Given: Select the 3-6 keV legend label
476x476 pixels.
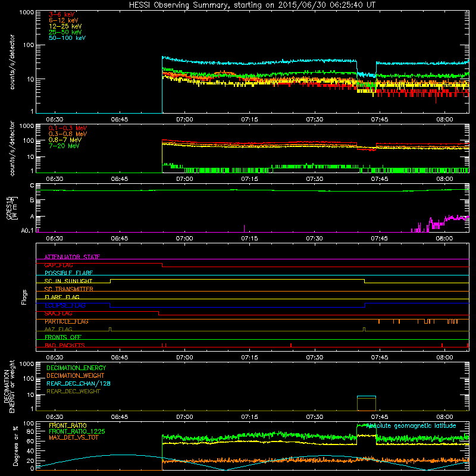Looking at the screenshot, I should (x=62, y=14).
